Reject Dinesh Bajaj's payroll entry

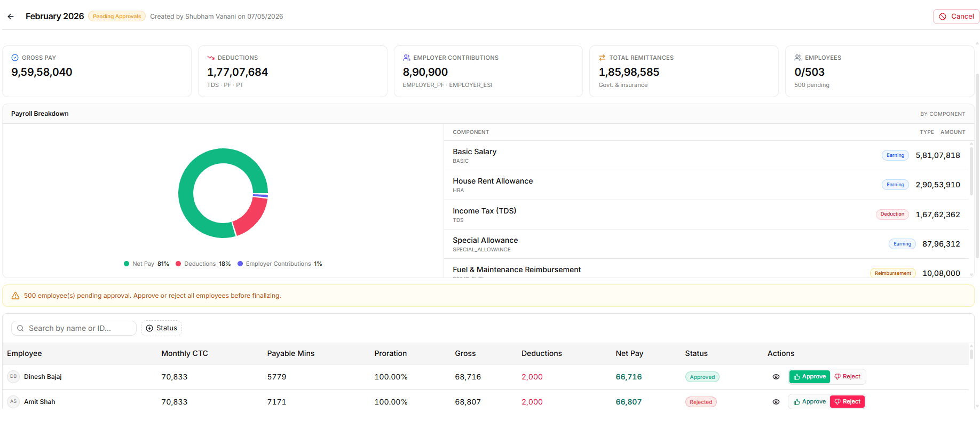click(848, 377)
